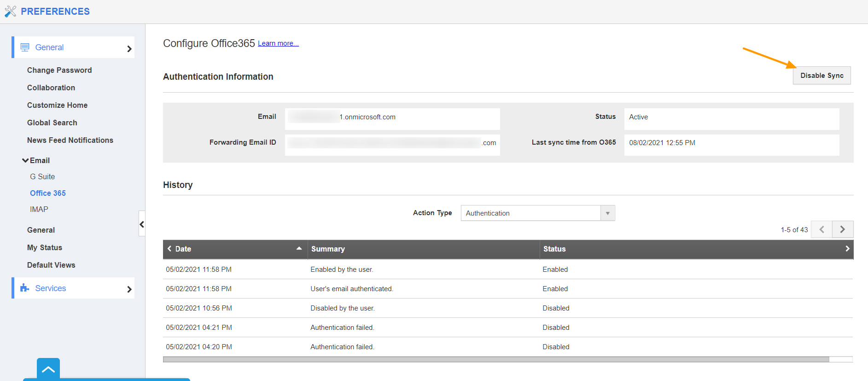Image resolution: width=868 pixels, height=381 pixels.
Task: Click the 05/02/2021 10:56 PM date cell
Action: 199,308
